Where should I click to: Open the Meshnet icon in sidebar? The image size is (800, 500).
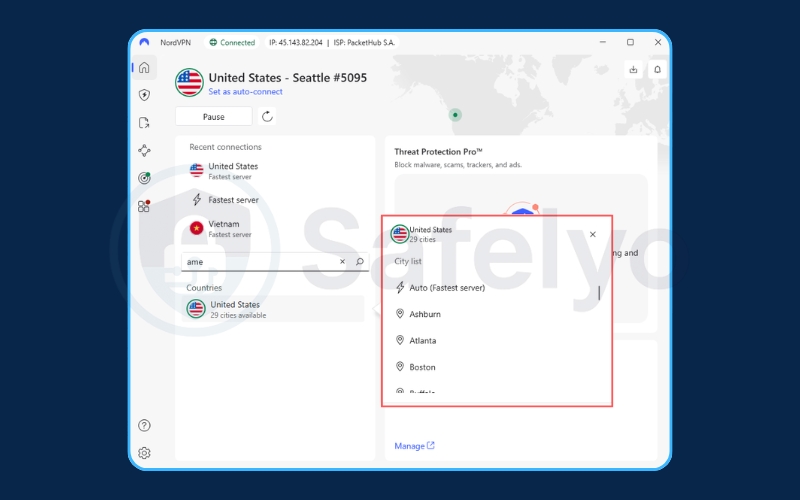click(x=144, y=151)
